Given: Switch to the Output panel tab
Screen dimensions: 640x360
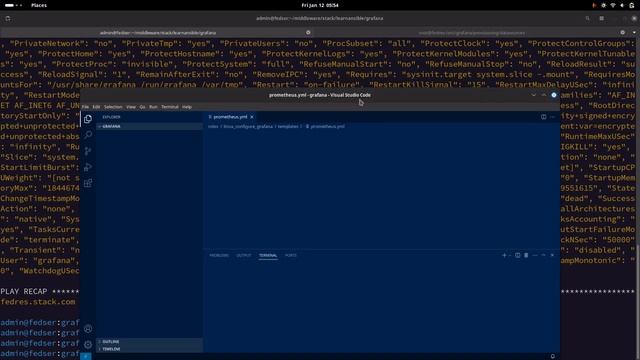Looking at the screenshot, I should [x=244, y=256].
